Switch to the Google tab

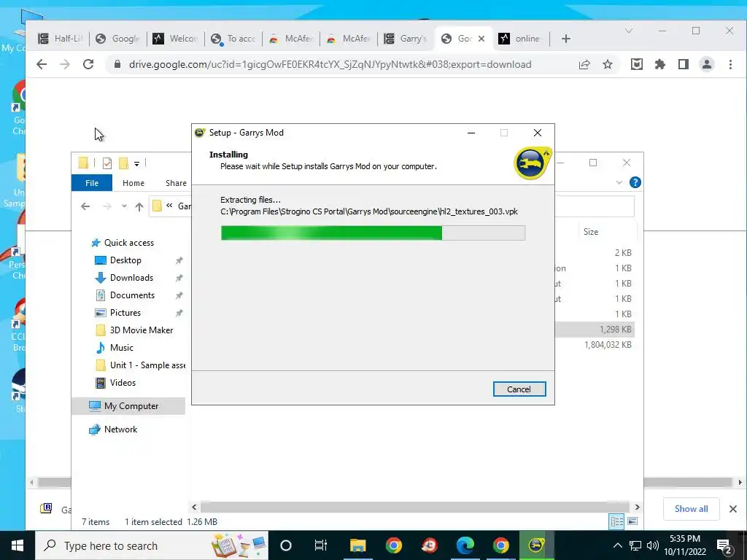pyautogui.click(x=117, y=39)
